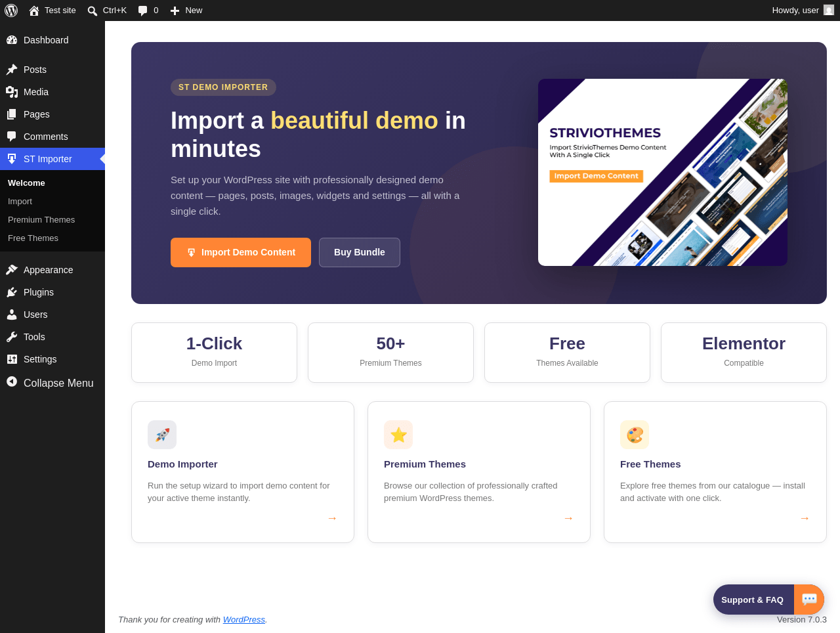Click the chat bubble icon on Support button
Viewport: 840px width, 633px height.
click(x=809, y=600)
